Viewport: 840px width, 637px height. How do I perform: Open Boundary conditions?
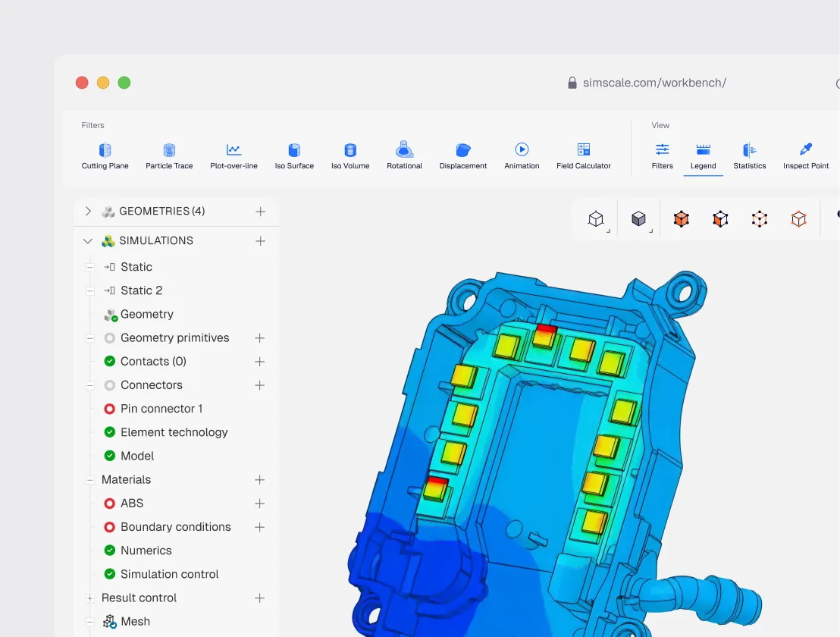[x=176, y=526]
